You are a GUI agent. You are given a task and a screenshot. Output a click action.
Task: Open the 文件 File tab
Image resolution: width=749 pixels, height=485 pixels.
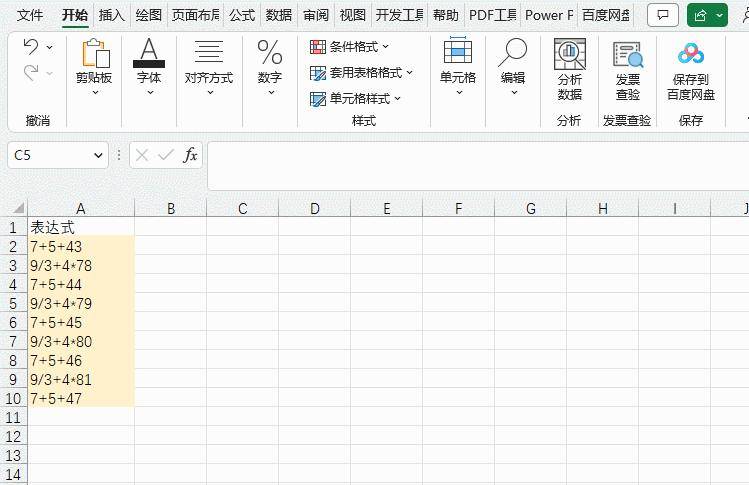(30, 15)
